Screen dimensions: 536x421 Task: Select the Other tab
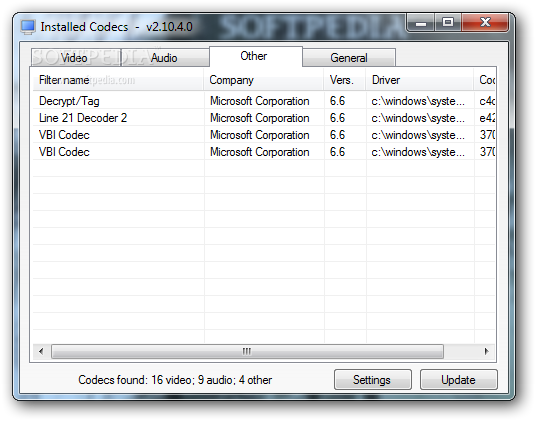pyautogui.click(x=256, y=56)
